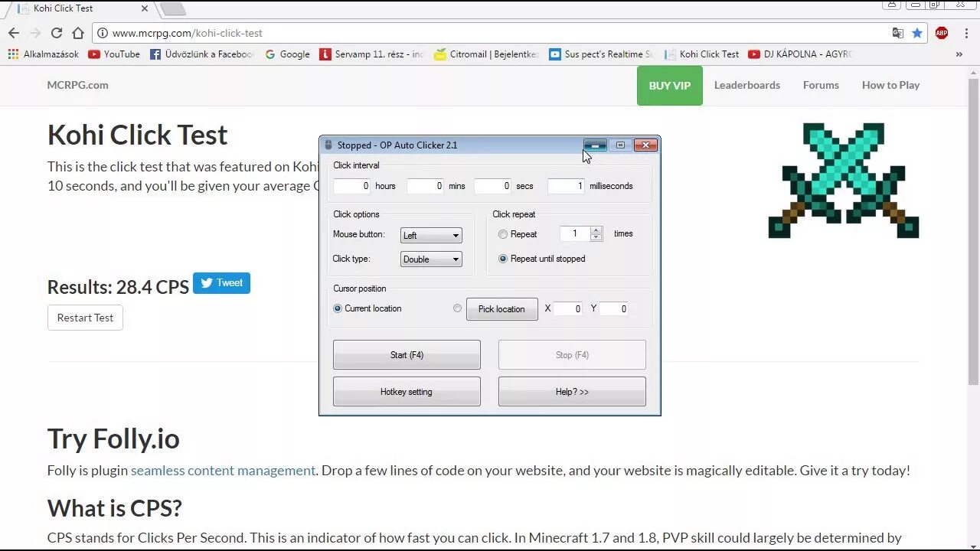Screen dimensions: 980x551
Task: Open Hotkey setting in the auto clicker
Action: click(407, 392)
